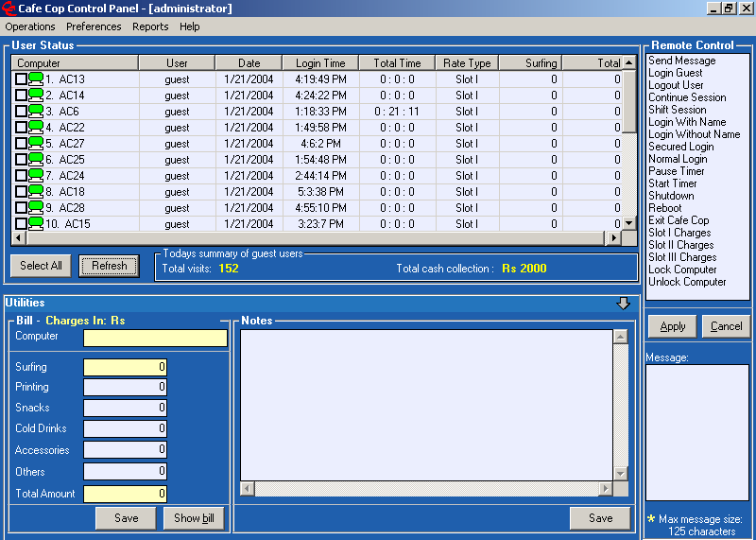Click the green computer icon for AC13
The height and width of the screenshot is (540, 756).
tap(36, 79)
